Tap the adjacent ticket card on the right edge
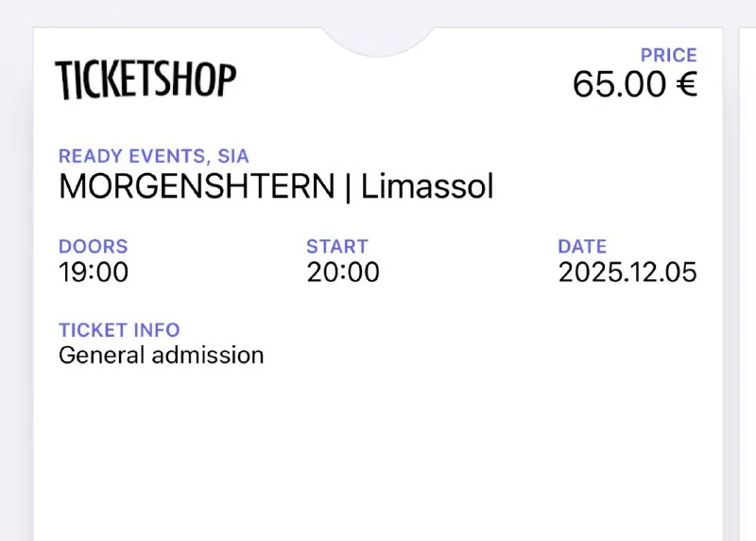The width and height of the screenshot is (756, 541). (747, 284)
